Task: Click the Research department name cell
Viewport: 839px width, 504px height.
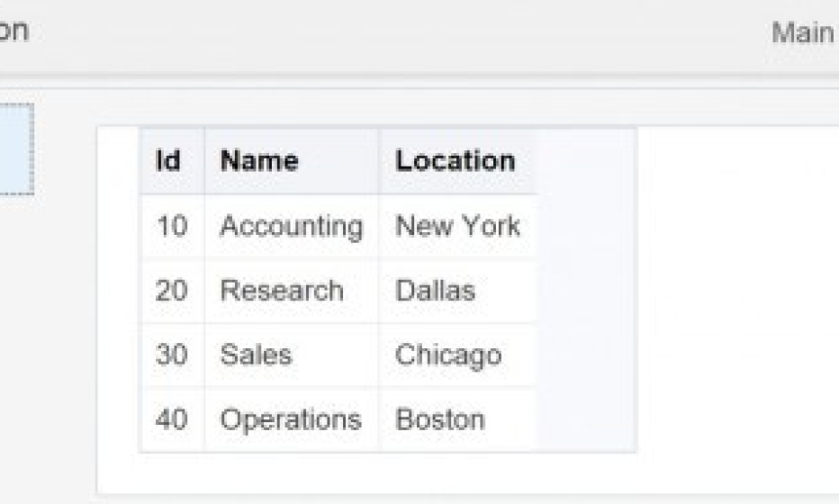Action: pos(282,291)
